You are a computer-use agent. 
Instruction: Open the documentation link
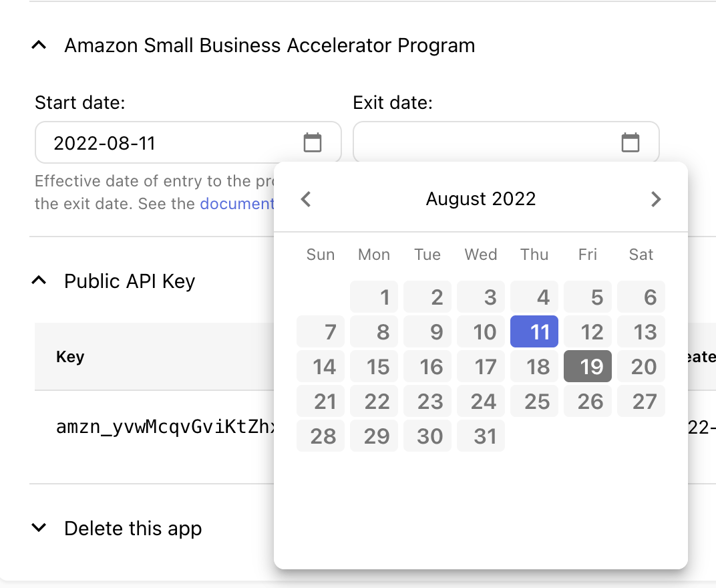(x=237, y=203)
